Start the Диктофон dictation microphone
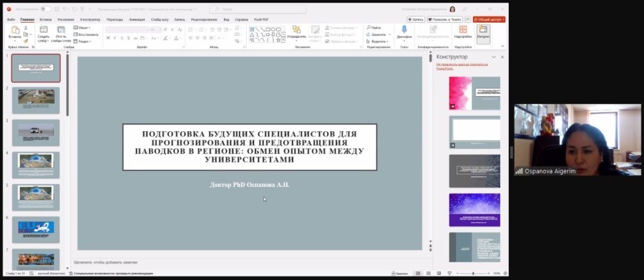Screen dimensions: 644x280 click(404, 31)
